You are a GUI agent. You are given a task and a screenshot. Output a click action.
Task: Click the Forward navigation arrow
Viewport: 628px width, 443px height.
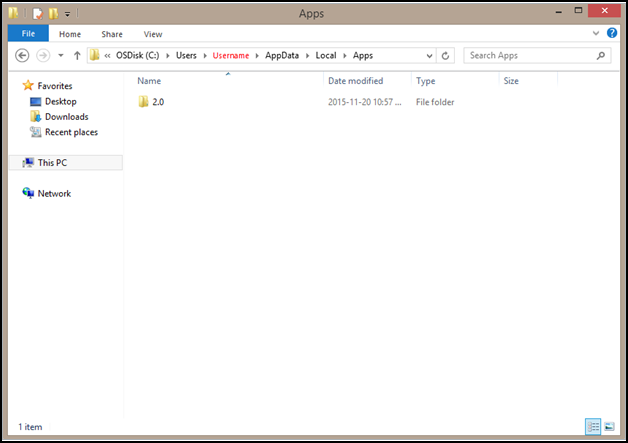pos(43,55)
